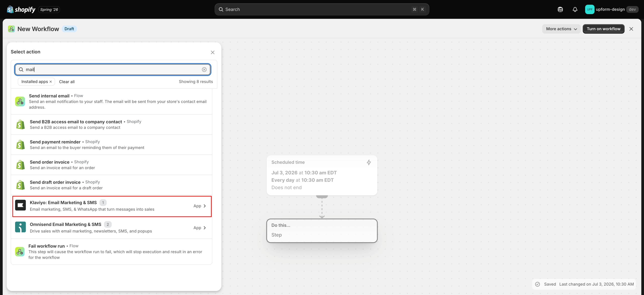Click the Omnisend action count badge '2'
The width and height of the screenshot is (644, 295).
[x=108, y=224]
